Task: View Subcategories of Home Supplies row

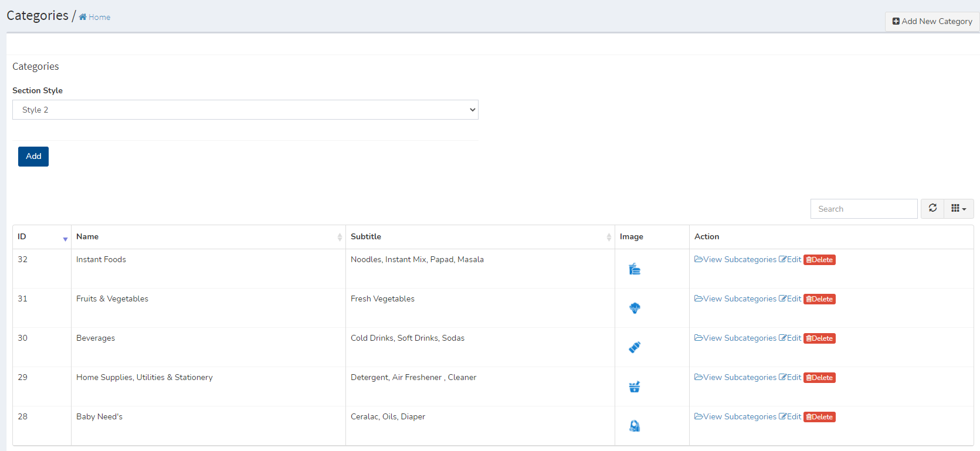Action: click(735, 378)
